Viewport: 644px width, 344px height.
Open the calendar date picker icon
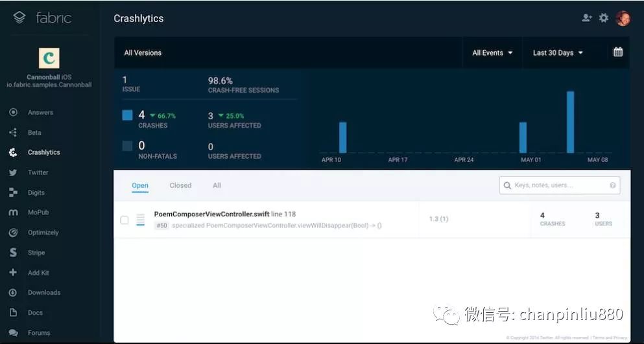[617, 52]
